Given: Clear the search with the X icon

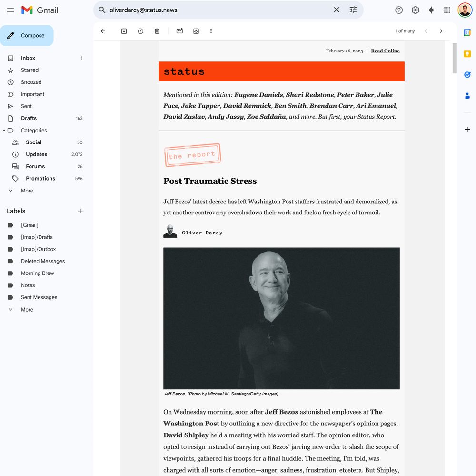Looking at the screenshot, I should click(337, 10).
